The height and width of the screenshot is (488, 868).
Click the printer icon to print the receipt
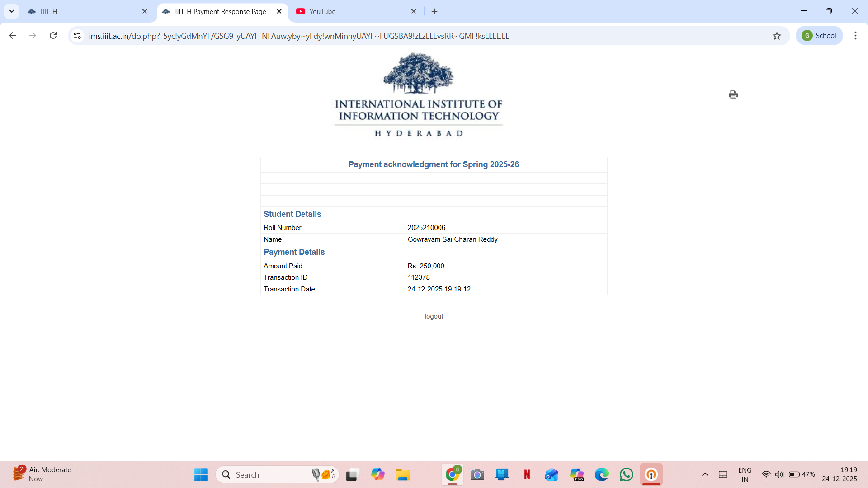733,94
